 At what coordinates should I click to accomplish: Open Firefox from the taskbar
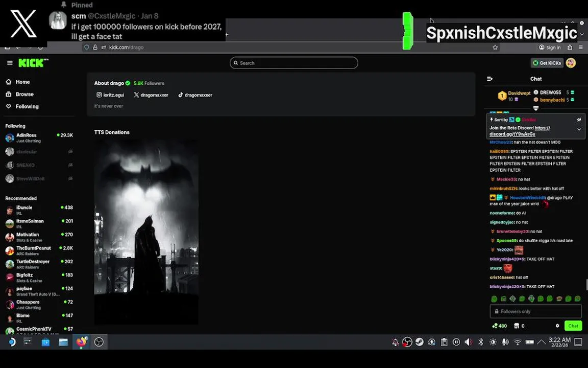pyautogui.click(x=81, y=342)
